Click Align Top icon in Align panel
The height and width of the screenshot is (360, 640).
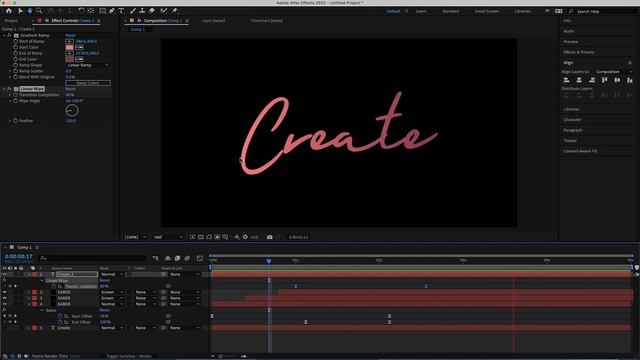[x=604, y=80]
